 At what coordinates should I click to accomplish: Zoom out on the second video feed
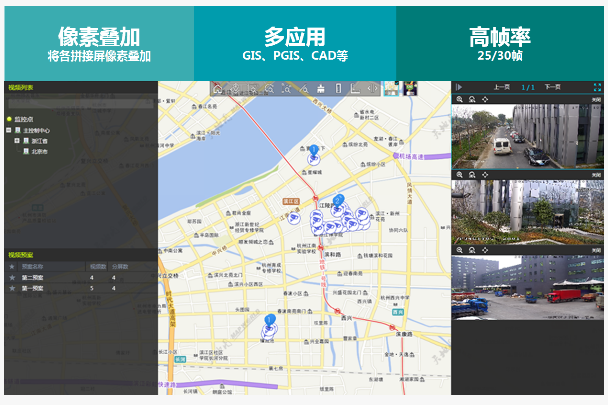coord(472,174)
